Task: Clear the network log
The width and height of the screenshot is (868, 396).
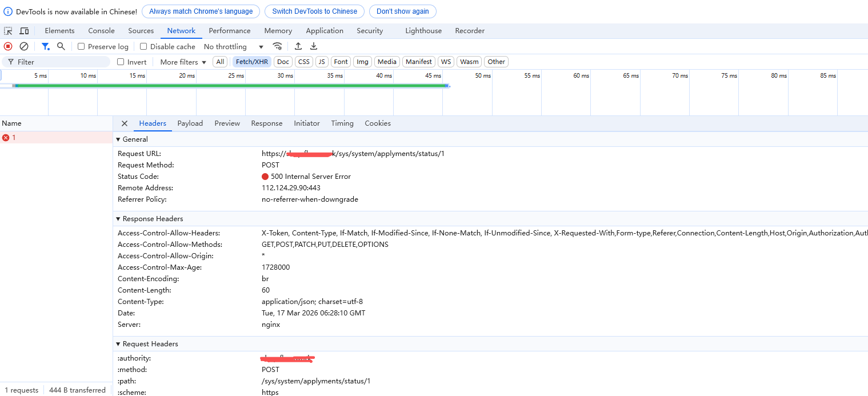Action: (x=24, y=46)
